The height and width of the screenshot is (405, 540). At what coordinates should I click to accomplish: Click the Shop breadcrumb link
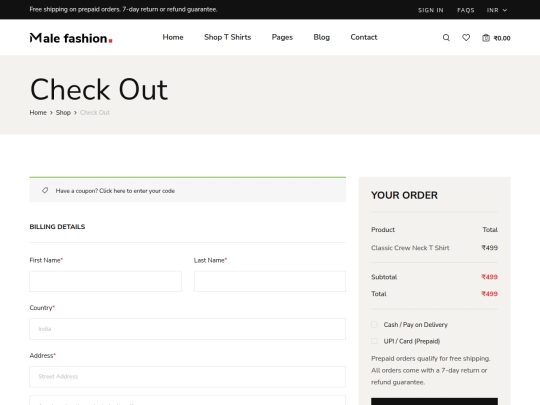point(63,113)
